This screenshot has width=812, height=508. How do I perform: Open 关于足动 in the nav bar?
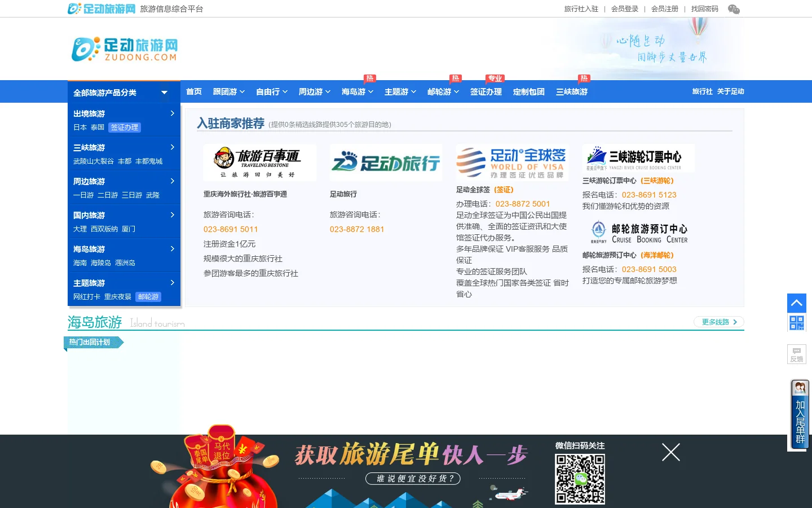click(x=731, y=91)
